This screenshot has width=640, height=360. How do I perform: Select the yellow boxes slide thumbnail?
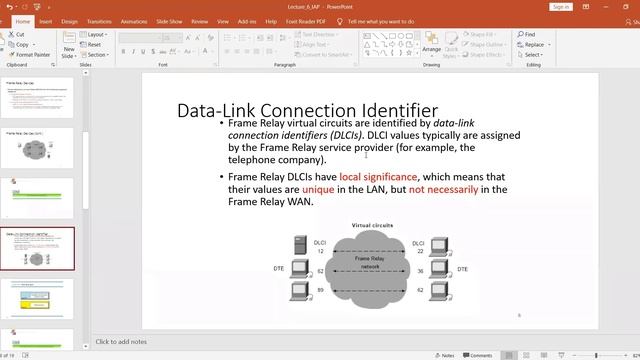37,299
